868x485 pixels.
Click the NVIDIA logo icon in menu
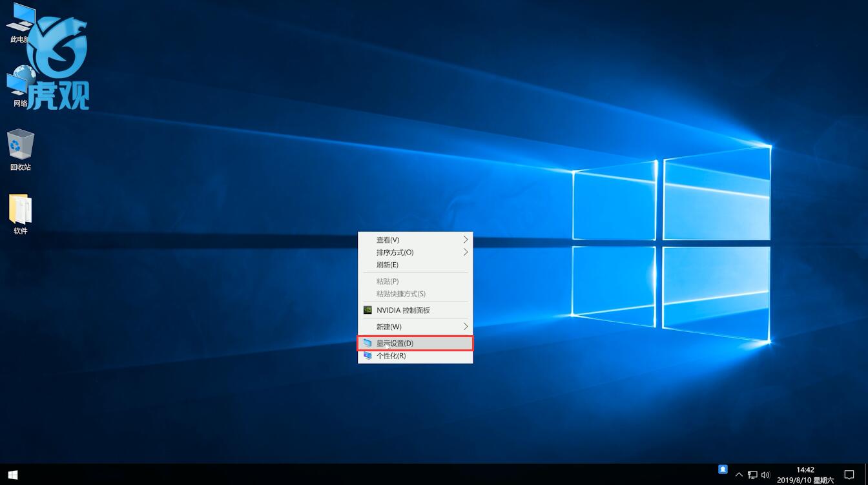click(367, 310)
